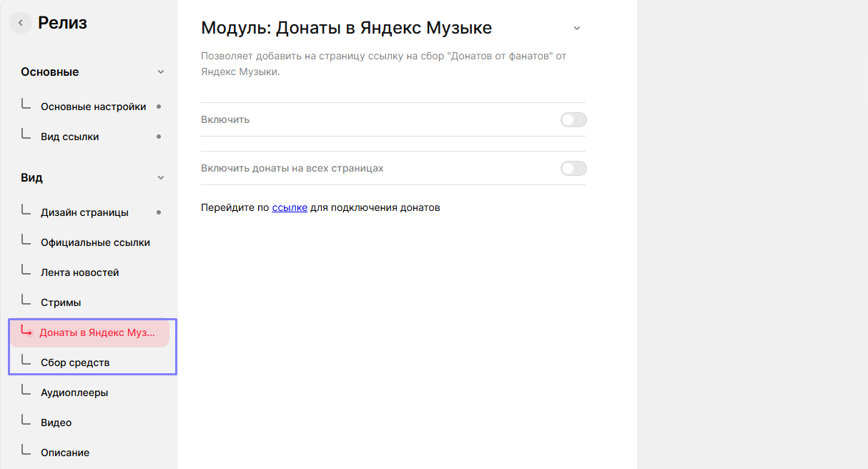Open Официальные ссылки section

pos(95,243)
